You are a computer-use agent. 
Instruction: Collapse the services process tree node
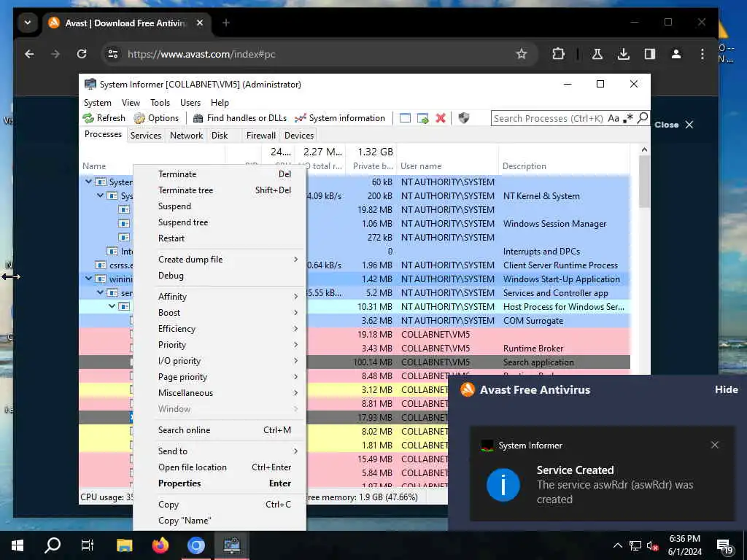100,292
